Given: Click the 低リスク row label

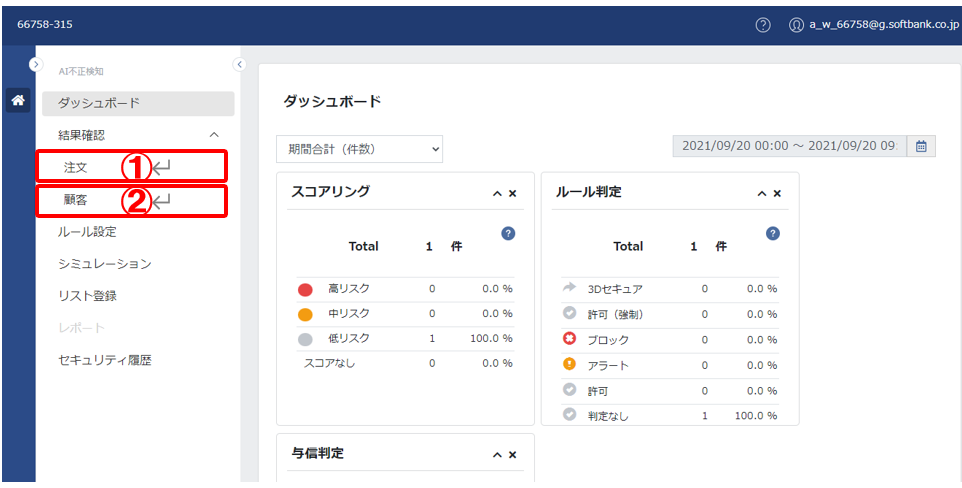Looking at the screenshot, I should (x=349, y=338).
